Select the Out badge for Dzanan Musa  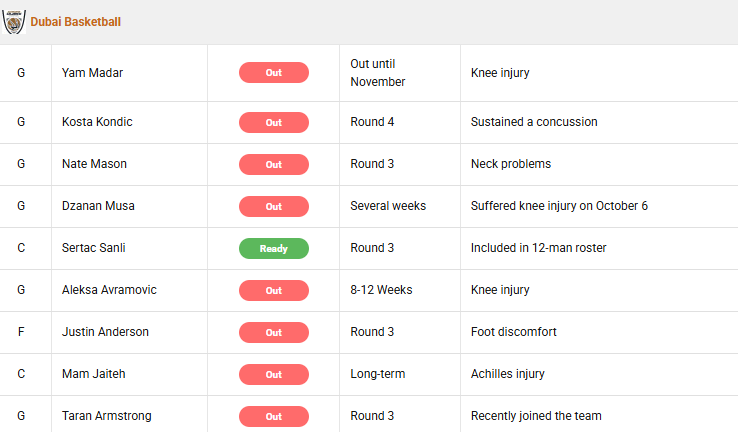coord(273,206)
